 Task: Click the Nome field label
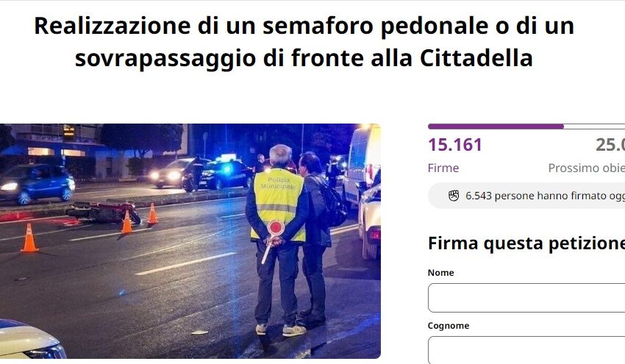pos(441,273)
